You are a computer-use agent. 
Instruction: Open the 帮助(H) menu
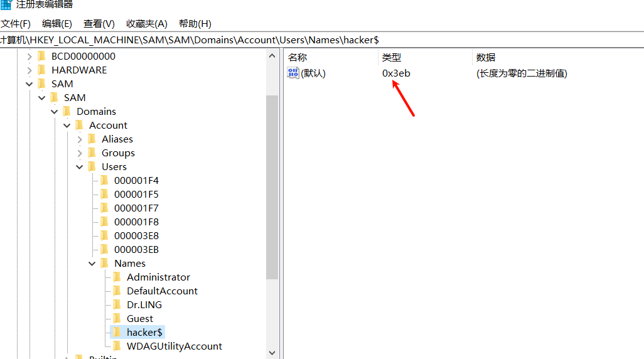(x=195, y=24)
